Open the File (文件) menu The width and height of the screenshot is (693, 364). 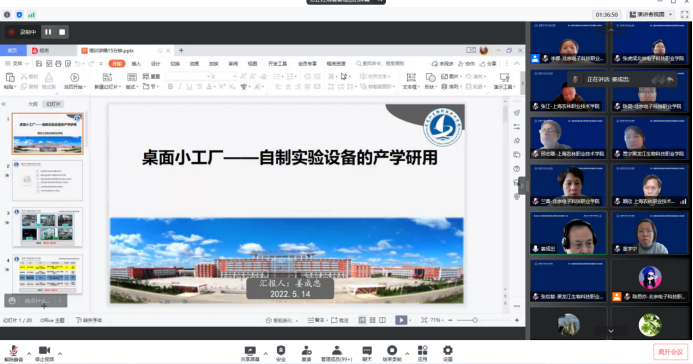click(17, 64)
